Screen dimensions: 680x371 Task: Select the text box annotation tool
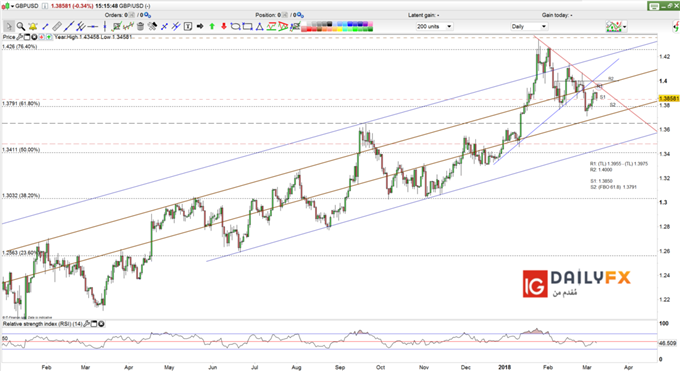click(x=188, y=26)
